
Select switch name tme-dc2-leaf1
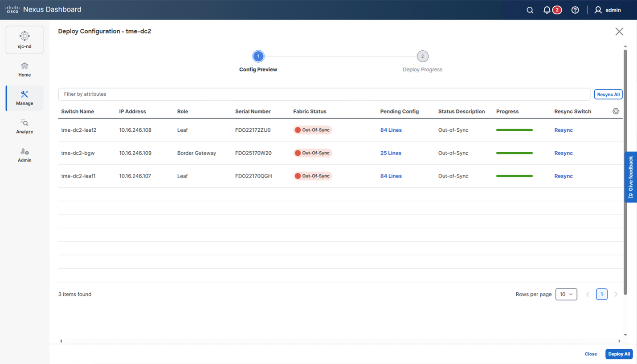point(78,176)
